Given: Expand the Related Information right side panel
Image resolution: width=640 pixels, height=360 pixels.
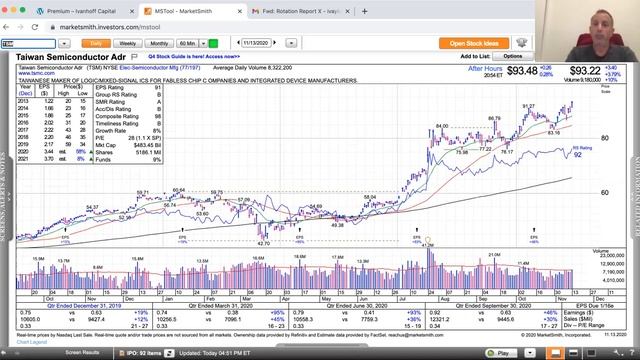Looking at the screenshot, I should pyautogui.click(x=635, y=196).
